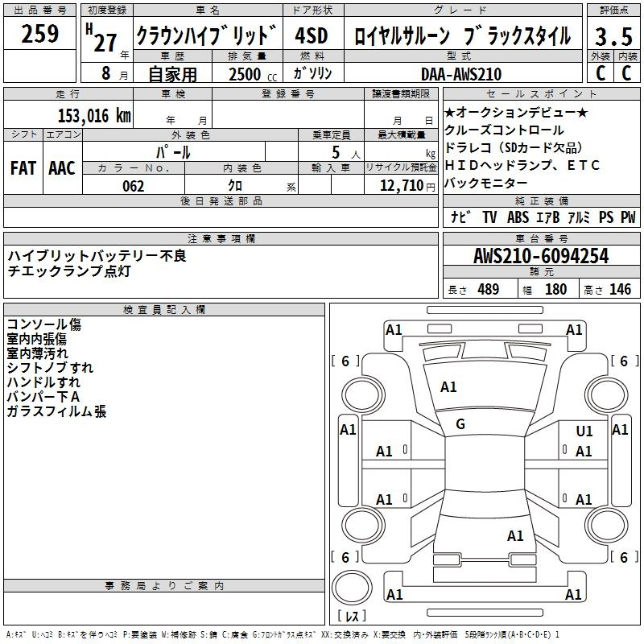644x644 pixels.
Task: Select warning ハイブリットバッテリー不良
Action: pyautogui.click(x=97, y=256)
